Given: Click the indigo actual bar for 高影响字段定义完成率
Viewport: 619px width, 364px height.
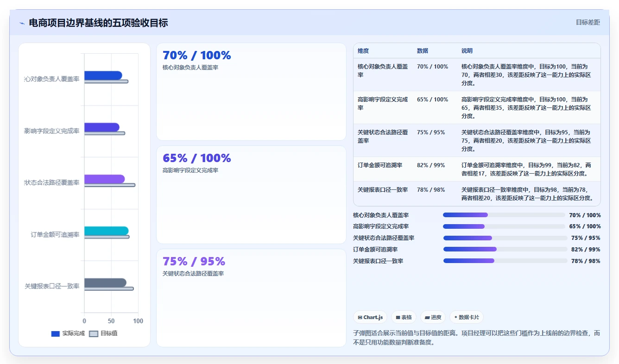Looking at the screenshot, I should tap(101, 127).
